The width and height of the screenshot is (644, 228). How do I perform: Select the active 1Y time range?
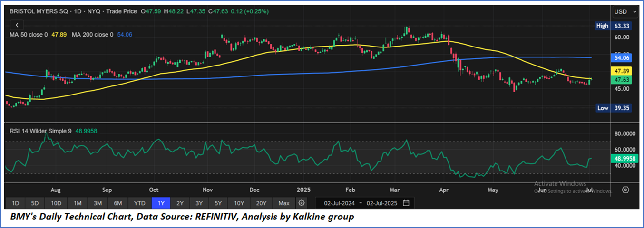[161, 203]
